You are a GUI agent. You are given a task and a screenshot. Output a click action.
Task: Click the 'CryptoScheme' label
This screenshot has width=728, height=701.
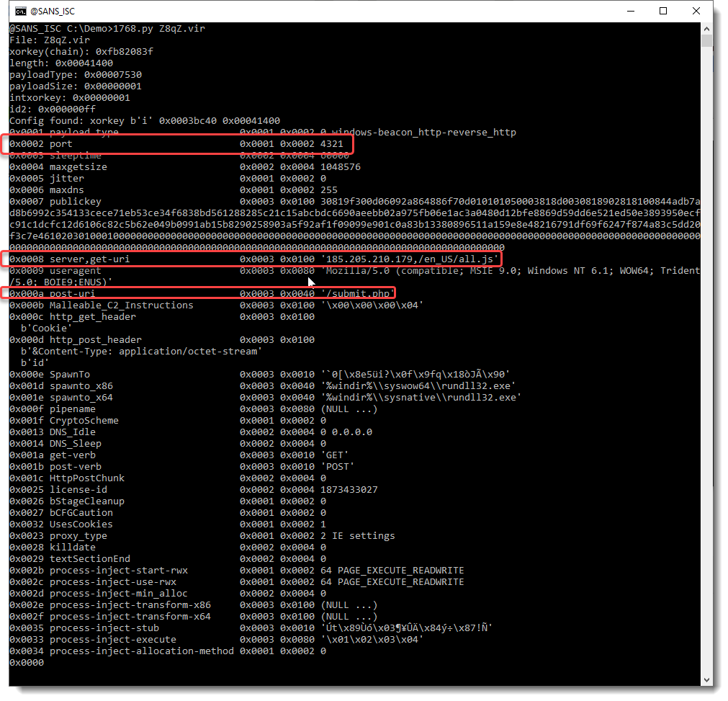click(x=84, y=421)
